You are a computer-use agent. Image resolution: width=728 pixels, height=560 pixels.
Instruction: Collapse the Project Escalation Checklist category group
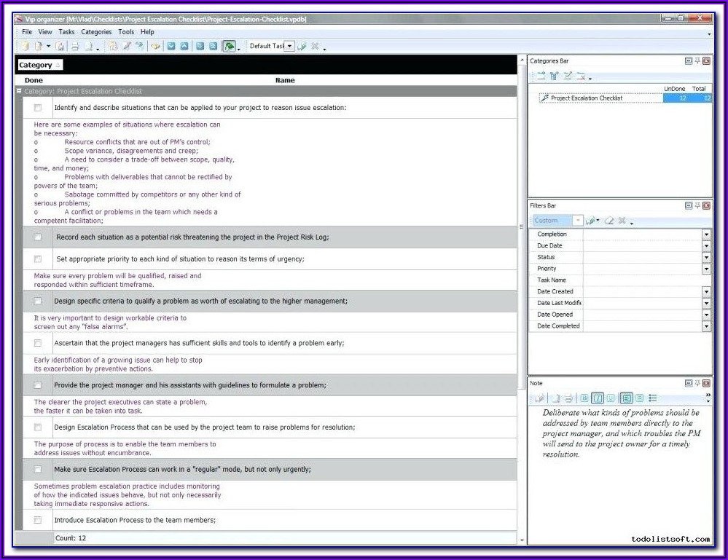point(19,92)
